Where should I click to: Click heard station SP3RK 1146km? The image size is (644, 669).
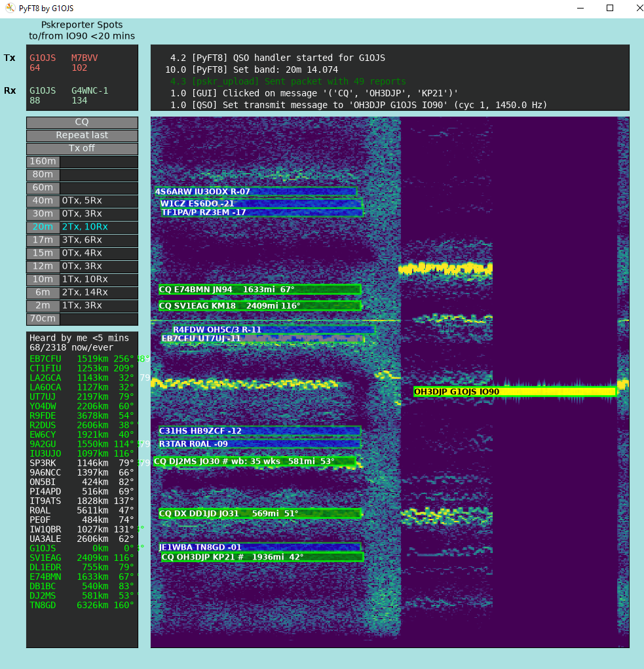pyautogui.click(x=81, y=463)
